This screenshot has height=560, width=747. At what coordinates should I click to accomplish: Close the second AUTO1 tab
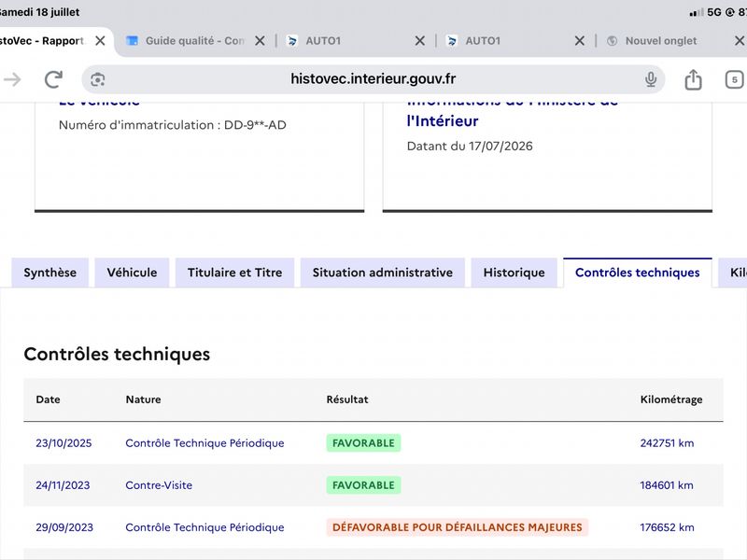pyautogui.click(x=579, y=41)
